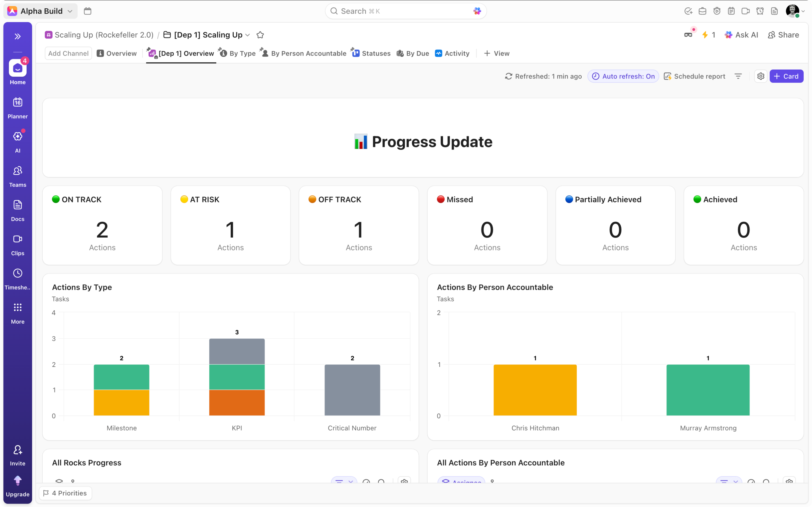Click the orange KPI bar segment

[237, 402]
